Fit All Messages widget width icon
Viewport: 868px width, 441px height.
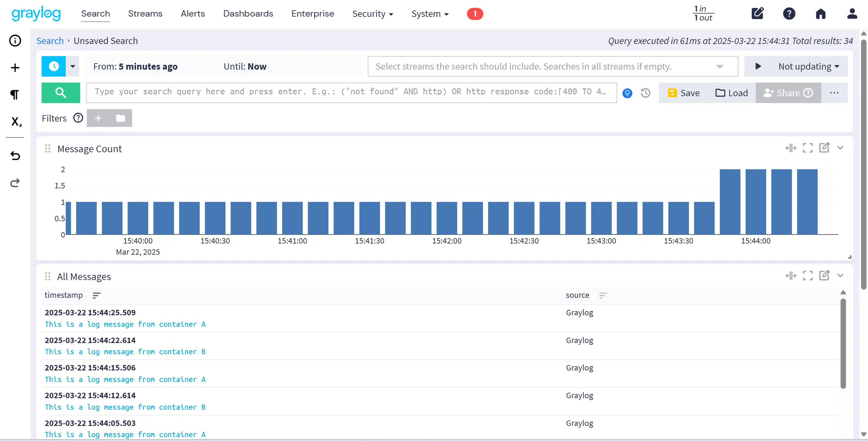point(791,276)
